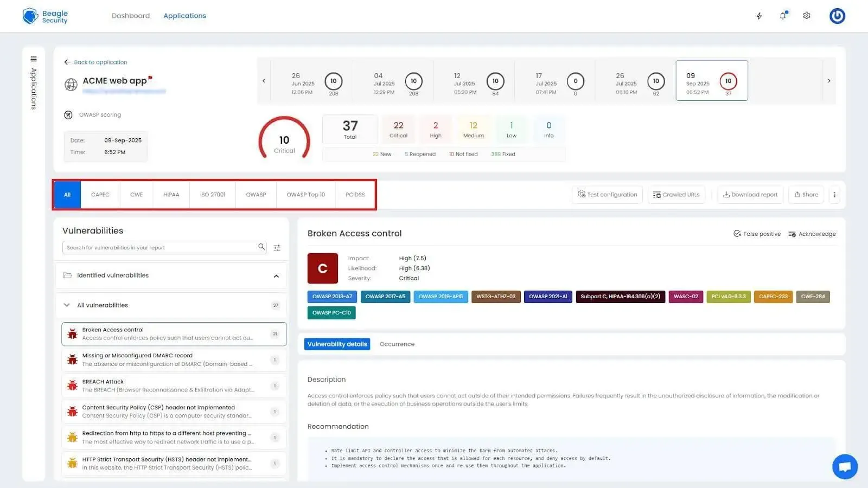Click the Download report button
868x488 pixels.
pos(750,194)
